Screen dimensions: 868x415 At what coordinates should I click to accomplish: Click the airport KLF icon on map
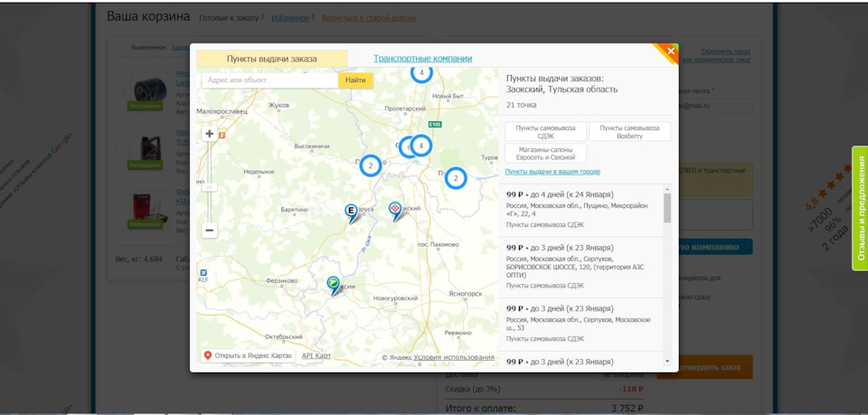pos(203,275)
